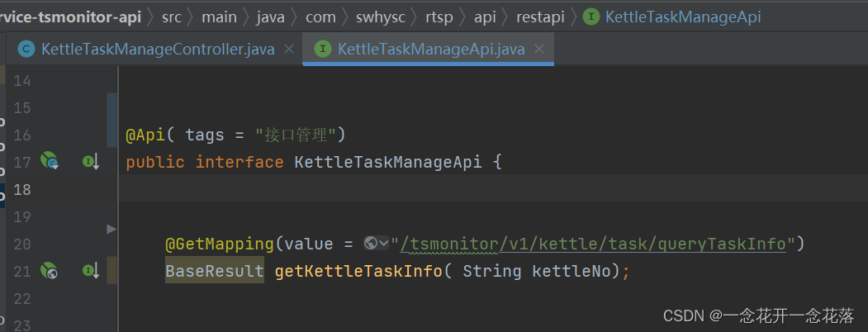
Task: Close the KettleTaskManageController.java tab
Action: pyautogui.click(x=289, y=50)
